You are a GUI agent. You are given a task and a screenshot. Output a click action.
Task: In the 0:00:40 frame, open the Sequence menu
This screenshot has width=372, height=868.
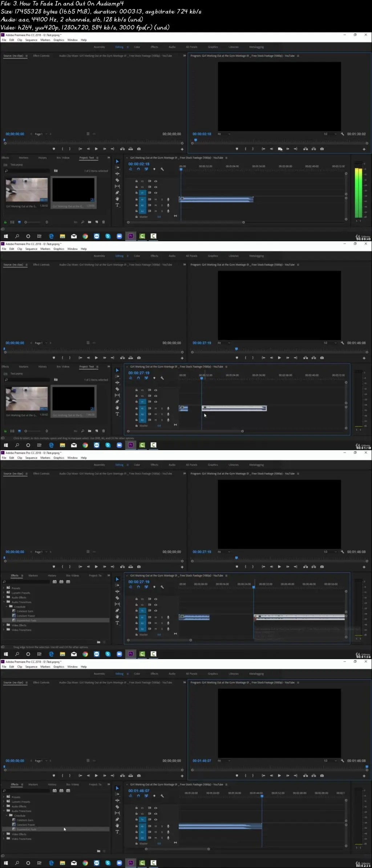pos(31,40)
